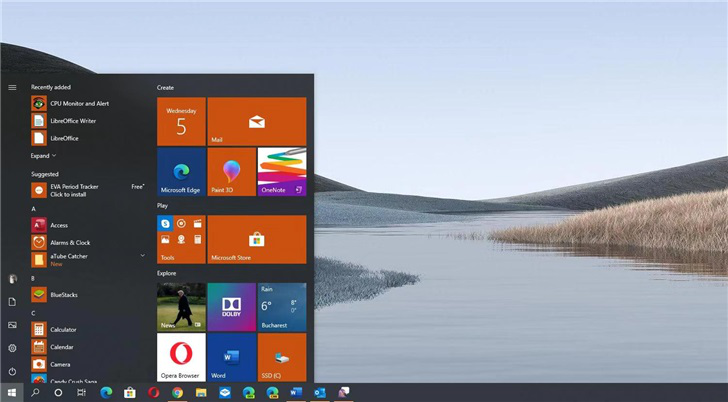Open Microsoft Edge tile

tap(181, 172)
